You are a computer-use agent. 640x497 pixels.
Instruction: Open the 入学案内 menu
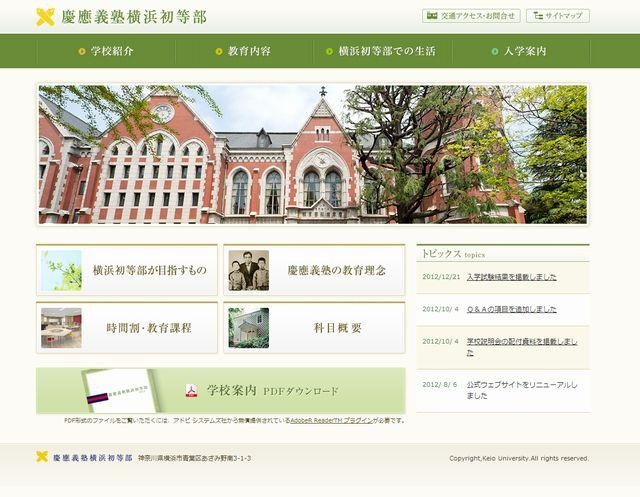tap(521, 51)
